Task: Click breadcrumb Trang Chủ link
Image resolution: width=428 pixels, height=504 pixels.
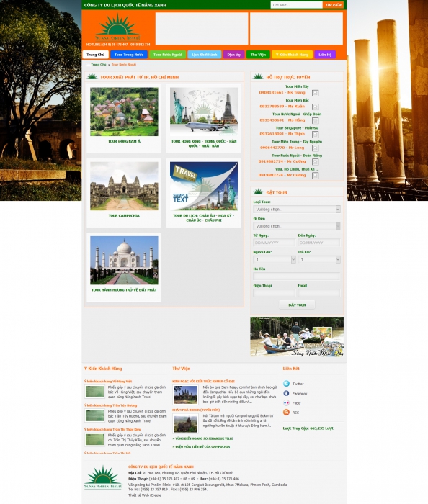Action: tap(99, 65)
